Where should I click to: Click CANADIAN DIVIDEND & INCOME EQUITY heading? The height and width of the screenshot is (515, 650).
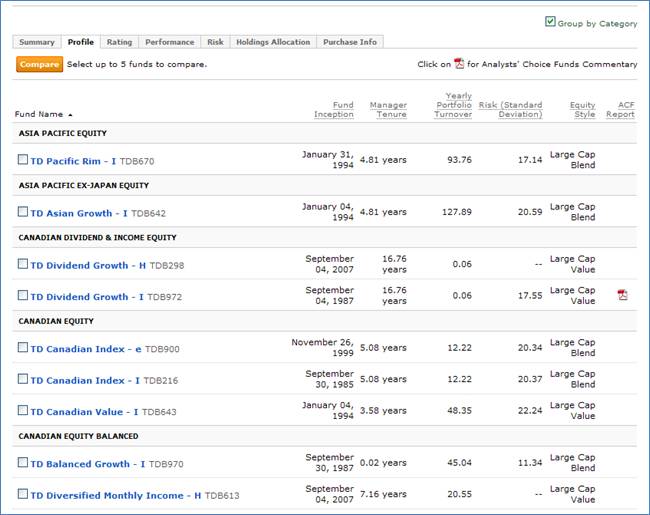click(97, 238)
